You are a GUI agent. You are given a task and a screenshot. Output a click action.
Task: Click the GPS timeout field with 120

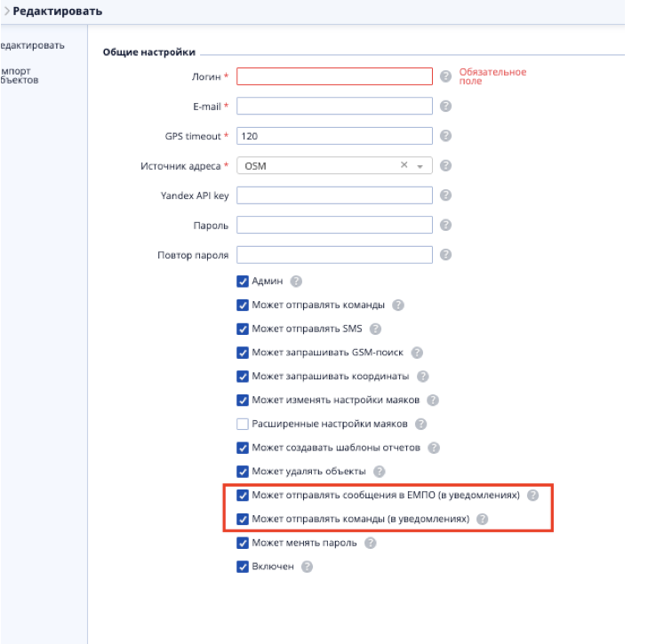click(x=334, y=136)
